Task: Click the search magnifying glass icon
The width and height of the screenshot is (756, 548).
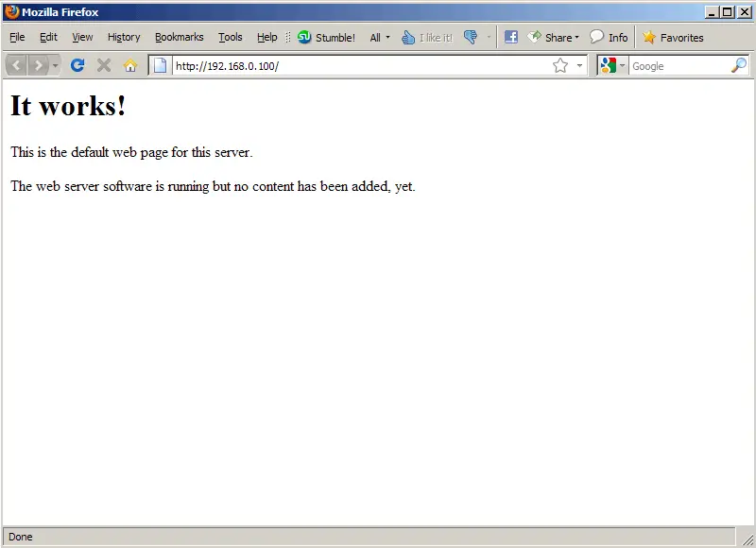Action: [738, 65]
